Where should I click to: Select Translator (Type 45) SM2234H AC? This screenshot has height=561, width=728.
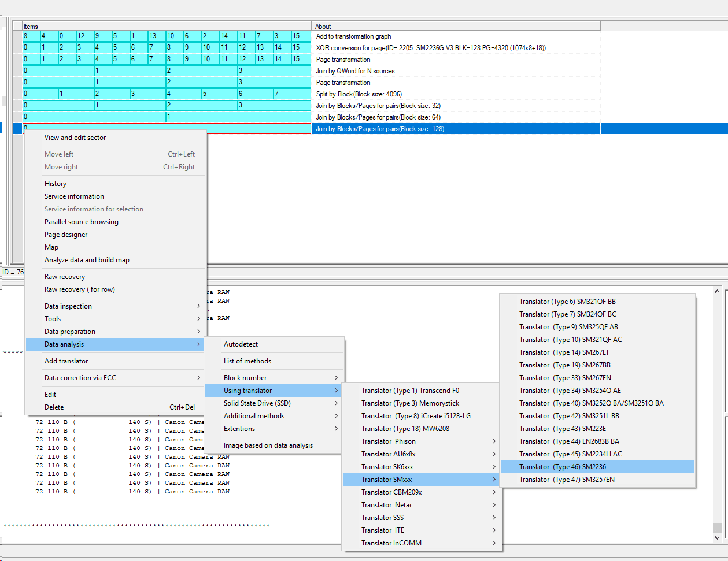click(597, 454)
